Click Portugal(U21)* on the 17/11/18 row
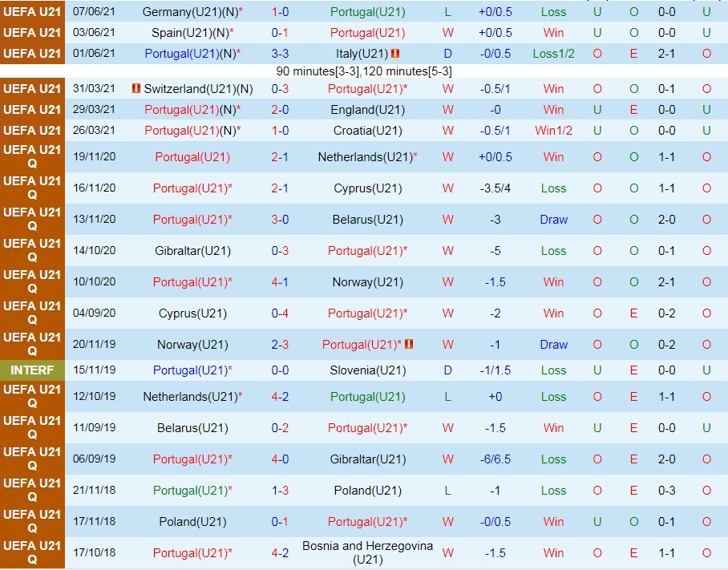The image size is (728, 570). [368, 522]
